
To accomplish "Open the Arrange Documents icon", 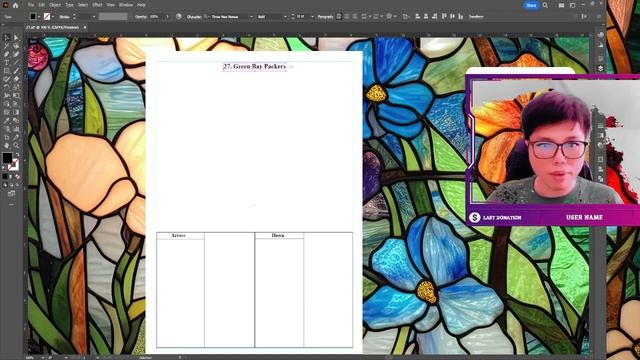I will [x=562, y=5].
